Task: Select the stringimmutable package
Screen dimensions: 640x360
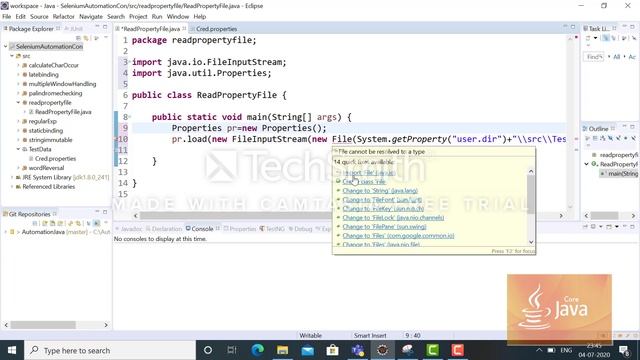Action: click(50, 140)
